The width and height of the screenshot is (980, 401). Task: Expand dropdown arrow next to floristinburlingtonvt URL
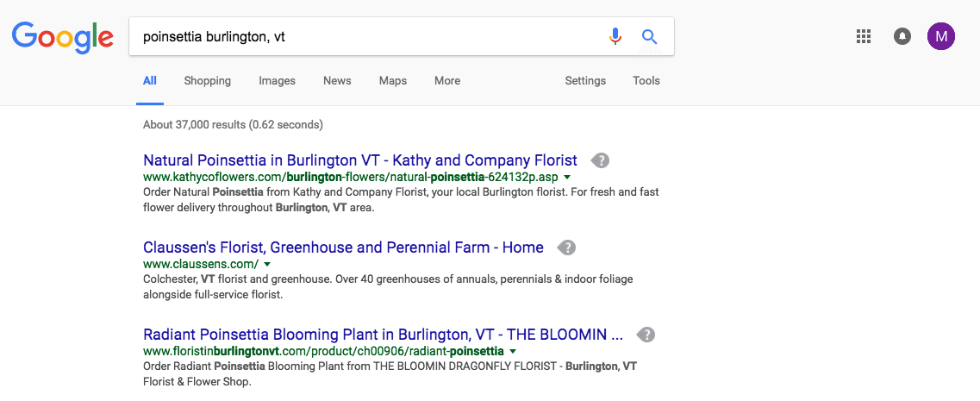(513, 351)
